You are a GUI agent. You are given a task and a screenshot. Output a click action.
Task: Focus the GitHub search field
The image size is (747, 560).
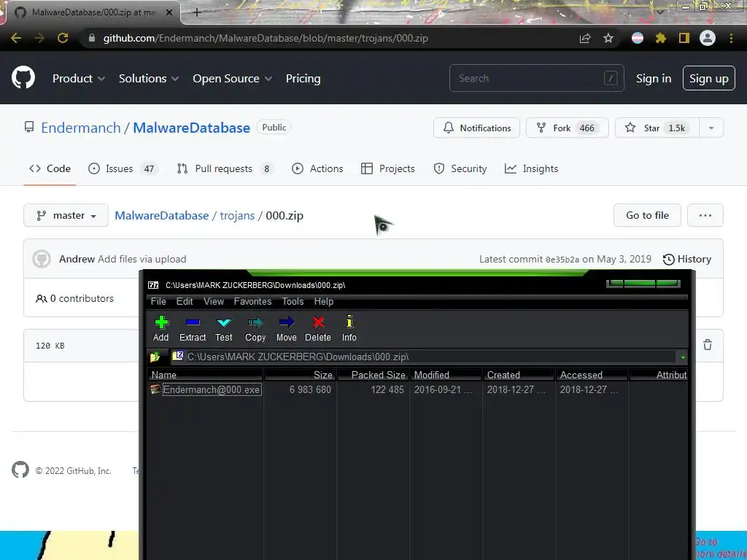(x=536, y=78)
